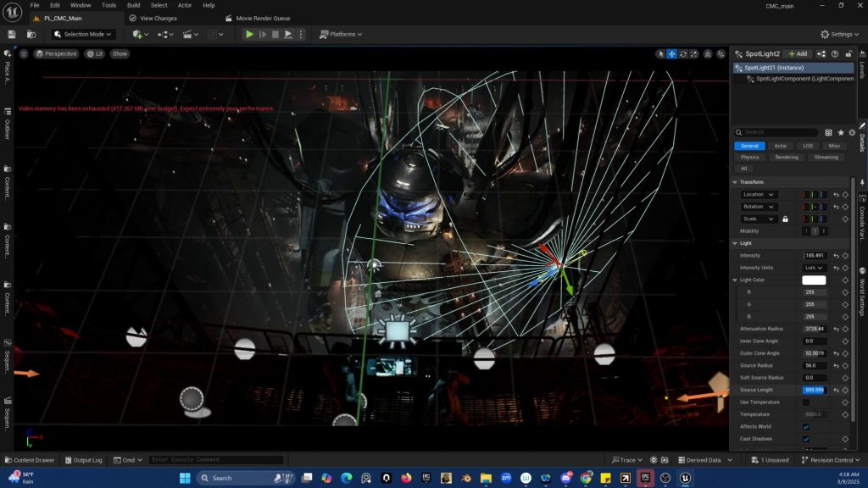Open the Levels side tab

[x=862, y=65]
